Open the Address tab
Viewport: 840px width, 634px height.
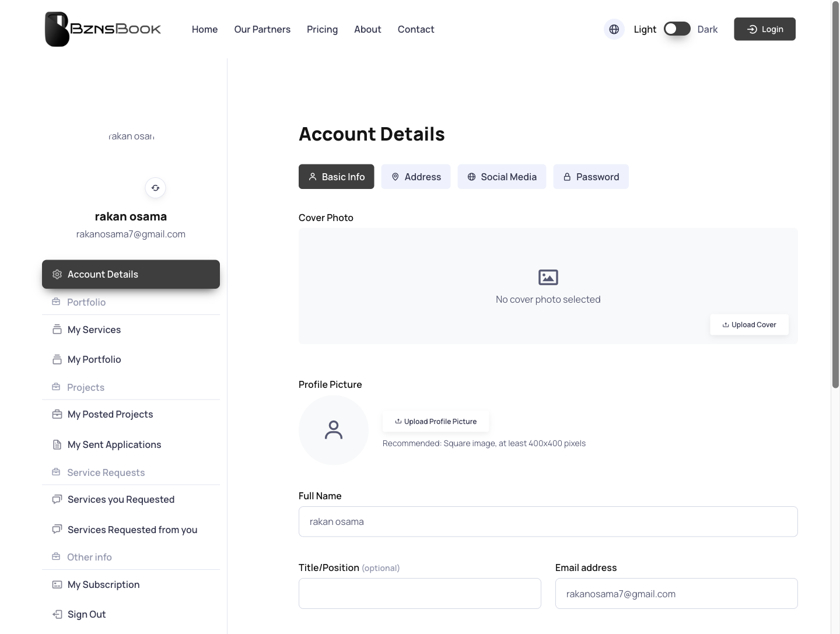click(416, 177)
